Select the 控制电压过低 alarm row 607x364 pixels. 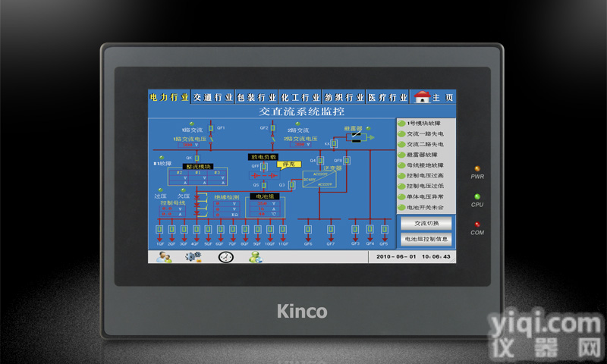(x=421, y=186)
